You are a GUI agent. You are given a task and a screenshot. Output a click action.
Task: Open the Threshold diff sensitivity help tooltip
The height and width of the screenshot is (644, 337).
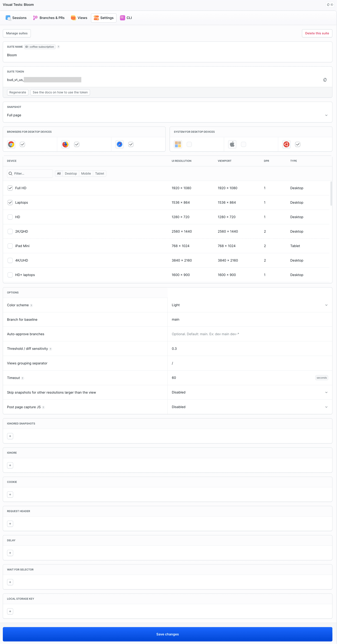[51, 349]
